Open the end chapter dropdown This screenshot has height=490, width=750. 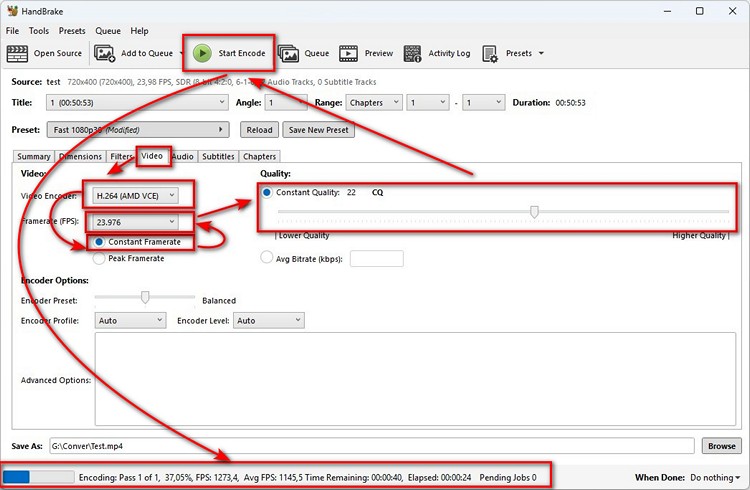(484, 102)
